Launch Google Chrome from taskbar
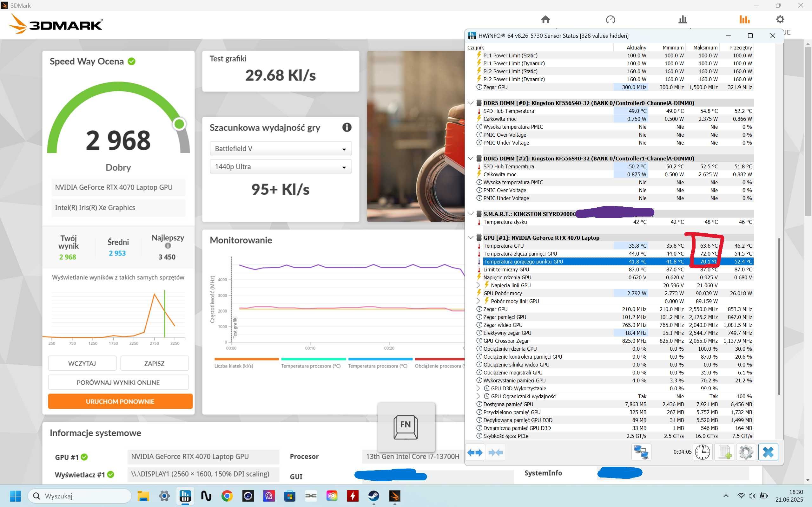The width and height of the screenshot is (812, 507). pyautogui.click(x=227, y=496)
